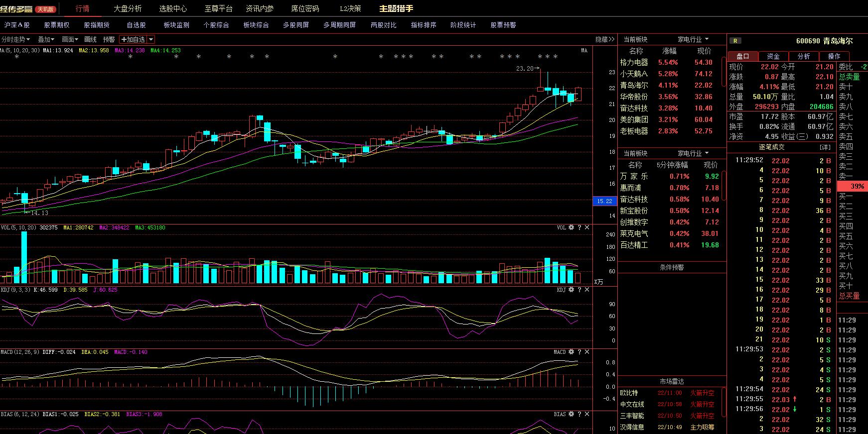Open dropdown arrow next to 加自选

tap(151, 39)
